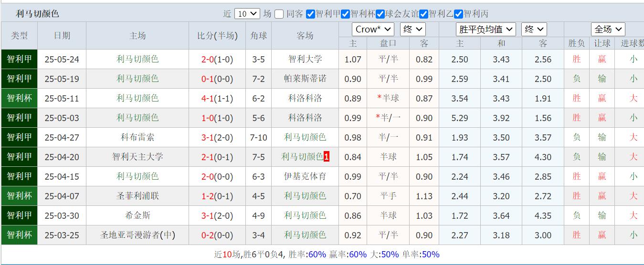
Task: Click the red card badge beside 利马切颜色
Action: (x=327, y=157)
